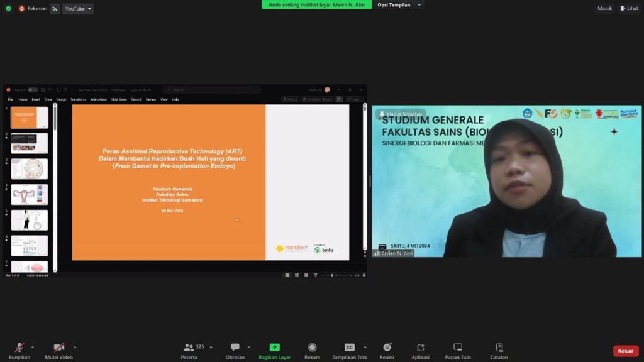Open the YouTube live stream dropdown
Viewport: 644px width, 362px height.
(x=77, y=9)
